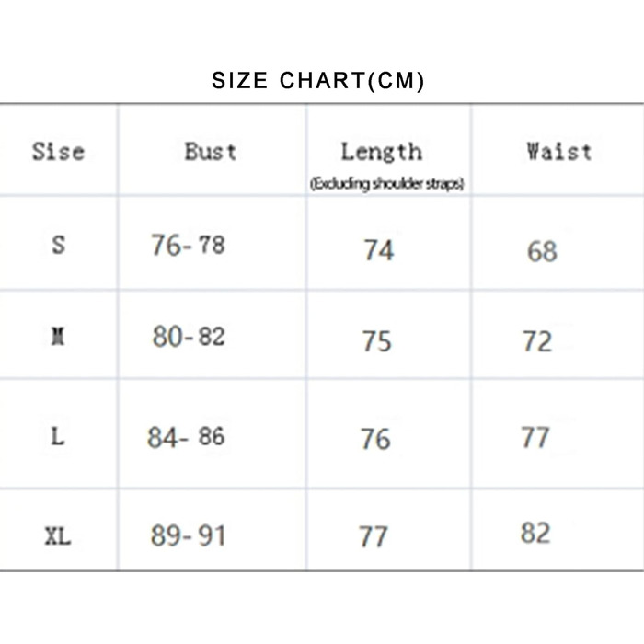Click the Excluding shoulder straps note
Image resolution: width=644 pixels, height=644 pixels.
tap(387, 184)
